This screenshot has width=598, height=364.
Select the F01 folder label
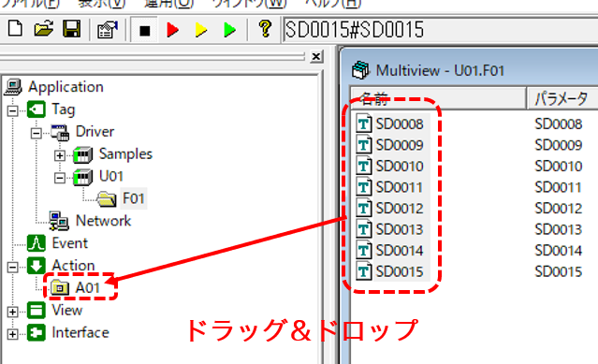[x=134, y=198]
